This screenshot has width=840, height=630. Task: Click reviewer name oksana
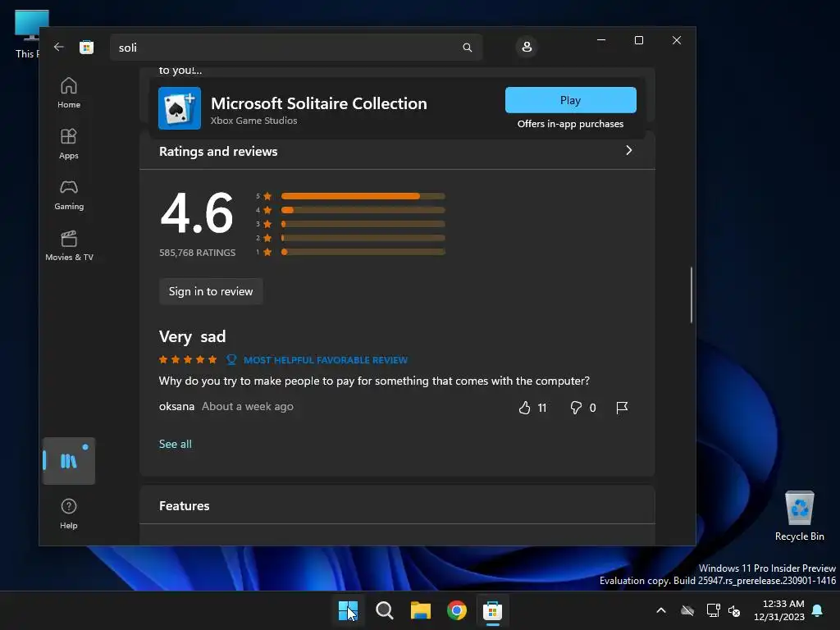[176, 406]
